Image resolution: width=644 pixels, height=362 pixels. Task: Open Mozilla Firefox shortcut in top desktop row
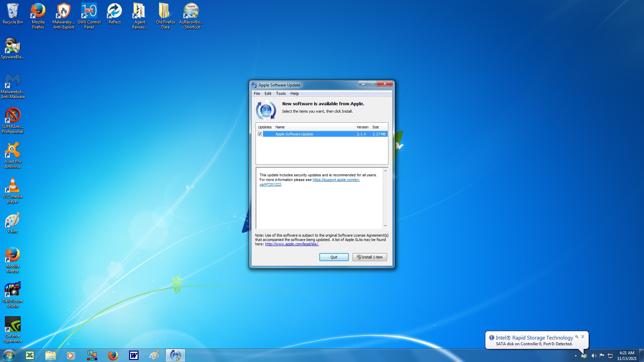(x=38, y=16)
